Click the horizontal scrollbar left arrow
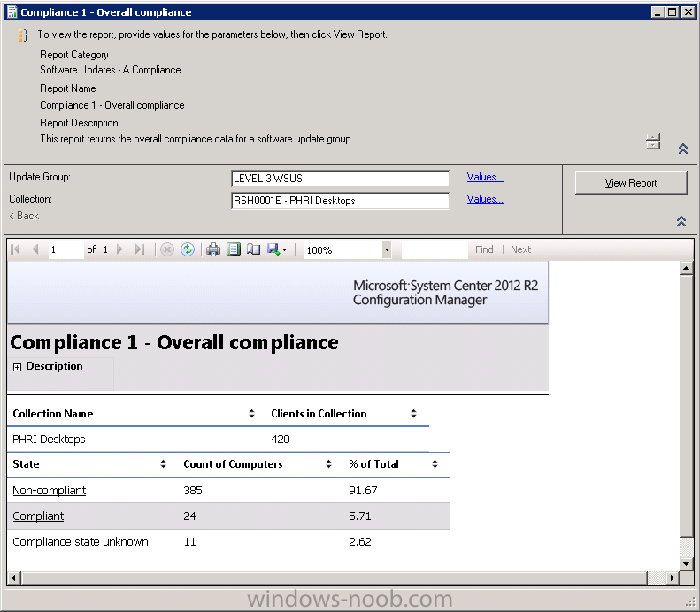The height and width of the screenshot is (612, 700). click(13, 578)
